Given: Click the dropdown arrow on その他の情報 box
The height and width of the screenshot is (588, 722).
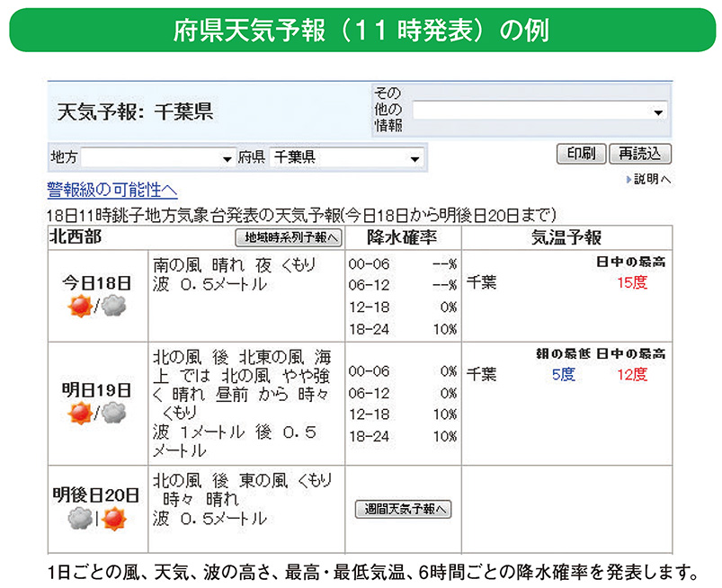Looking at the screenshot, I should click(659, 111).
